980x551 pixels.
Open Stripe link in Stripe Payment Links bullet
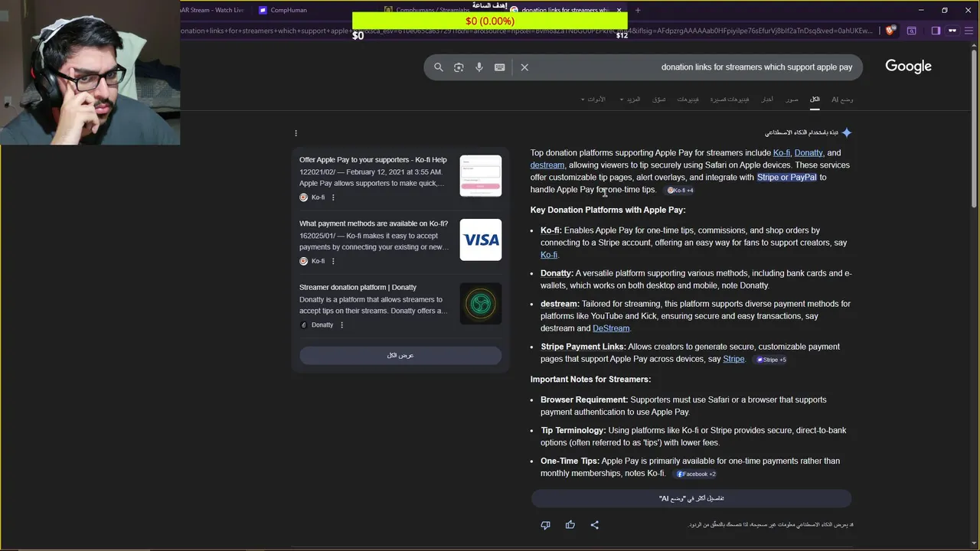click(x=733, y=359)
